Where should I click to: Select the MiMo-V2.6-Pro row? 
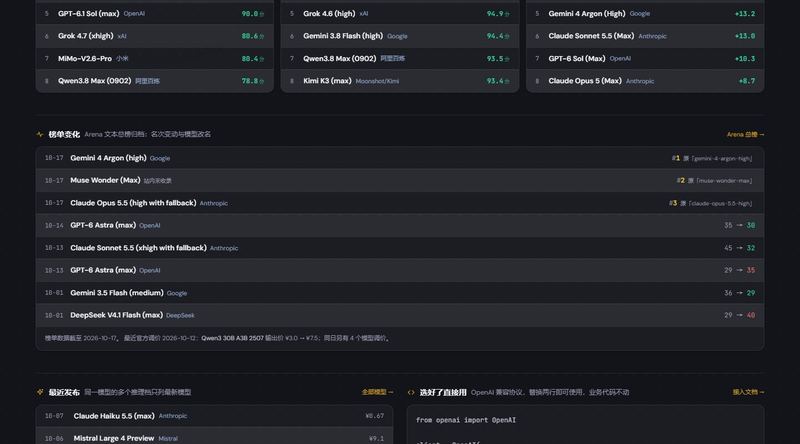155,59
